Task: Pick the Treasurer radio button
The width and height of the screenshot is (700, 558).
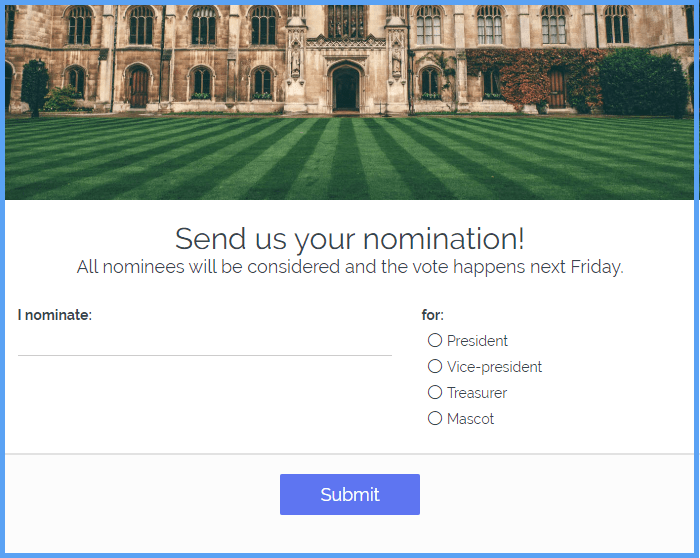Action: (435, 393)
